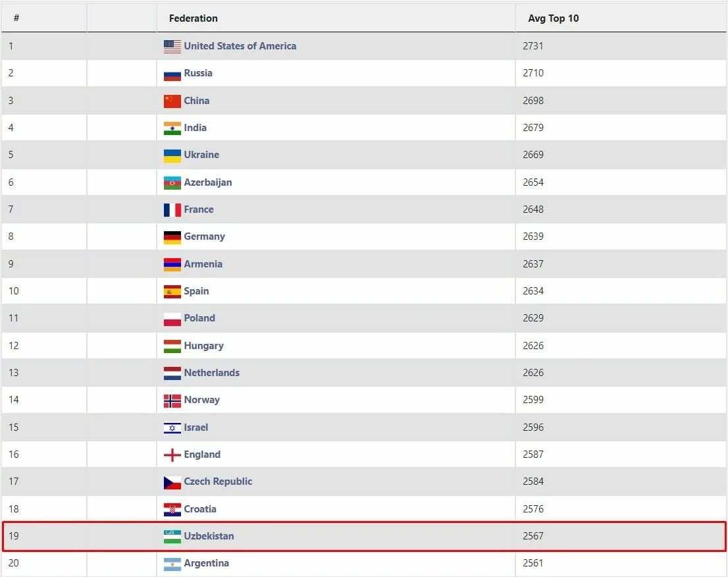Click the Norway flag icon

pos(172,400)
